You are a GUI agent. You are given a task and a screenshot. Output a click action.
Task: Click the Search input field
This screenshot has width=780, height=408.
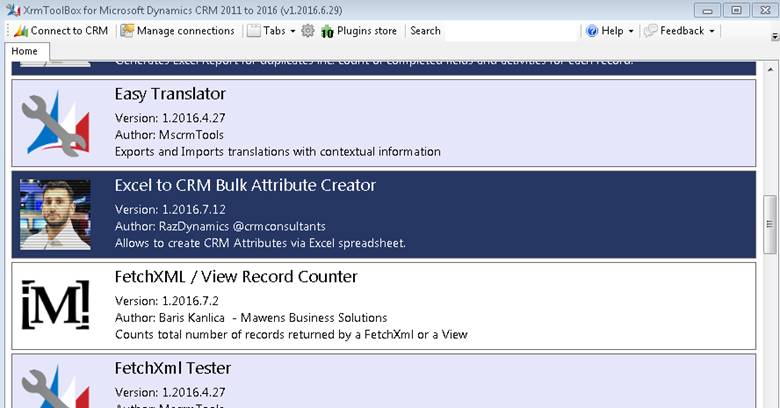[x=511, y=31]
